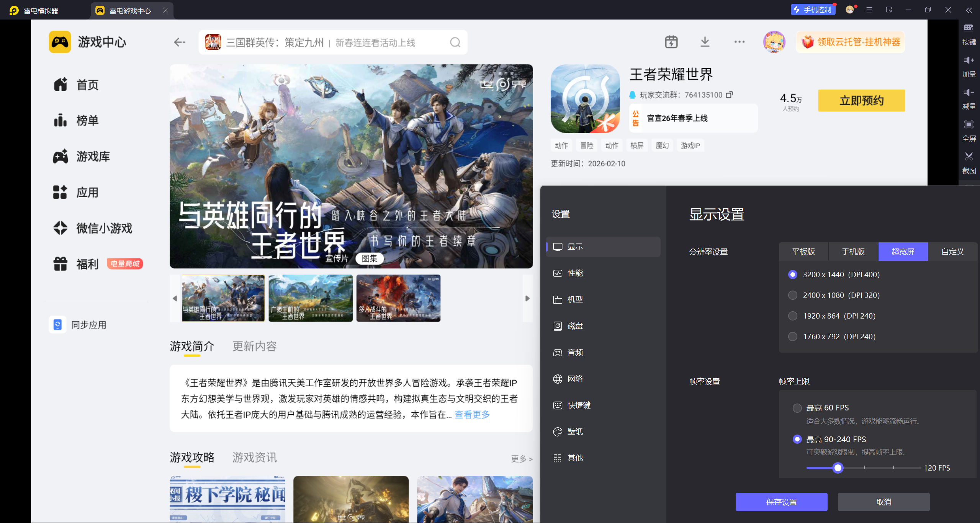The width and height of the screenshot is (980, 523).
Task: Choose the 最高 60 FPS option
Action: point(797,408)
